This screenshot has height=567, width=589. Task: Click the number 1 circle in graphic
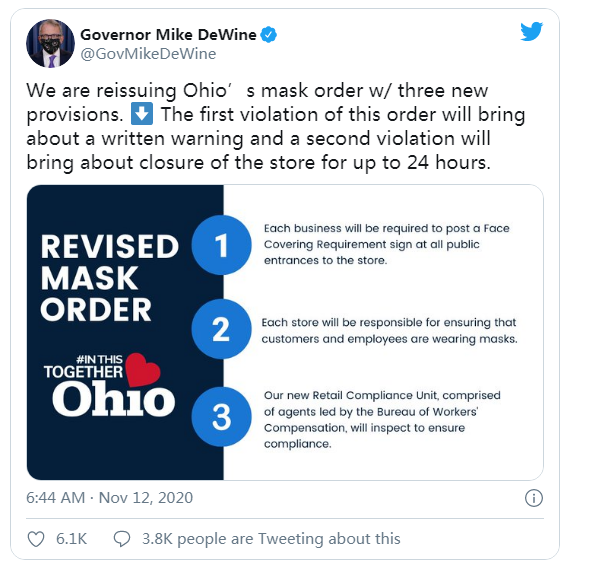pyautogui.click(x=221, y=245)
